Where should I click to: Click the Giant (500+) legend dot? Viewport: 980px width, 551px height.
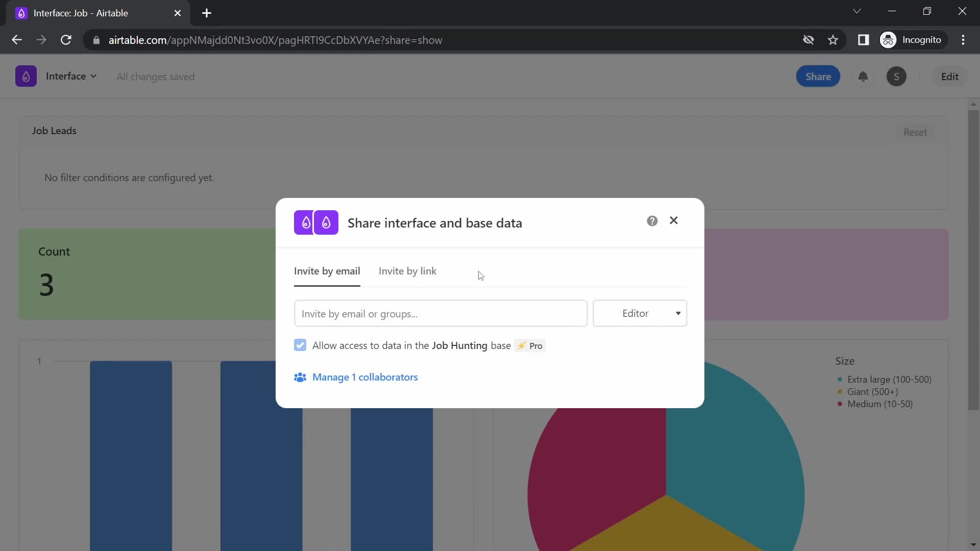840,392
